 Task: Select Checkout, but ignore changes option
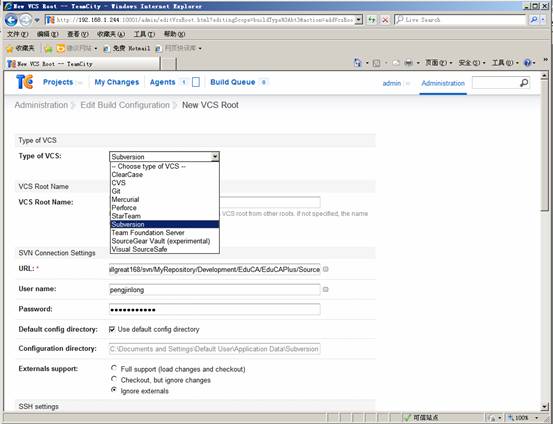tap(114, 379)
